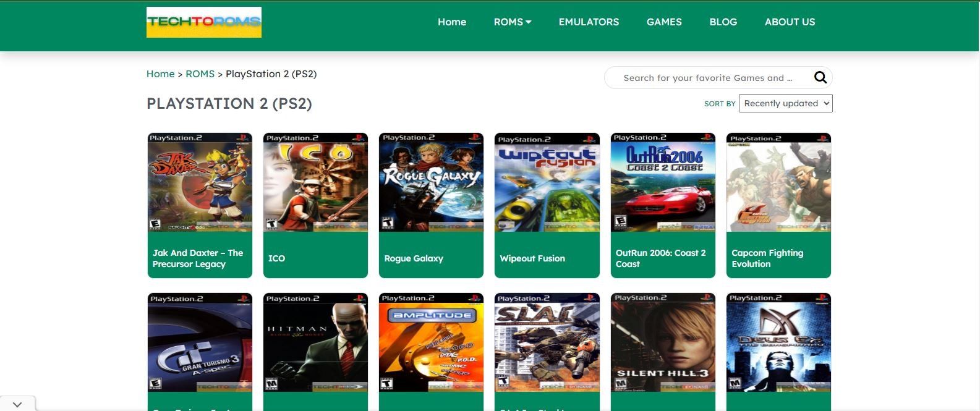Collapse the bottom-left chevron panel
The image size is (980, 411).
point(17,404)
